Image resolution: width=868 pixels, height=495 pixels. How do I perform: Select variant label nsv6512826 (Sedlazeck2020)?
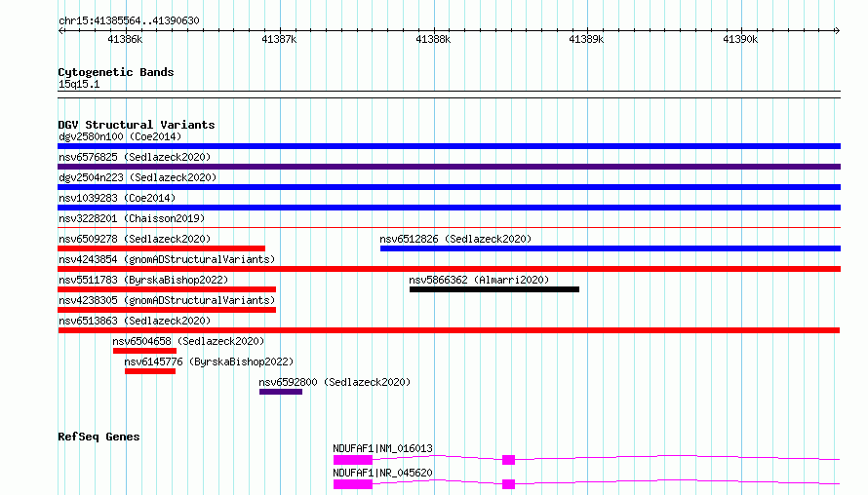point(455,239)
